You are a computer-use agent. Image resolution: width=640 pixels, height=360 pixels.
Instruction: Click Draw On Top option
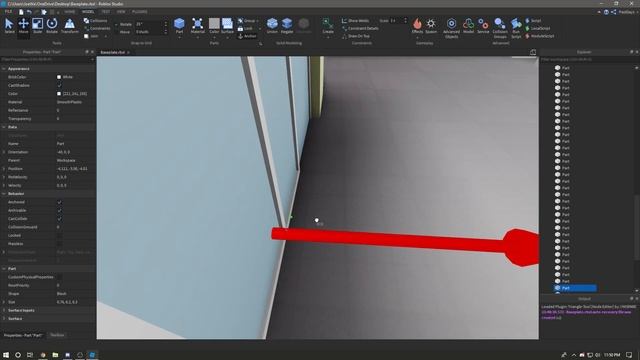[x=356, y=36]
